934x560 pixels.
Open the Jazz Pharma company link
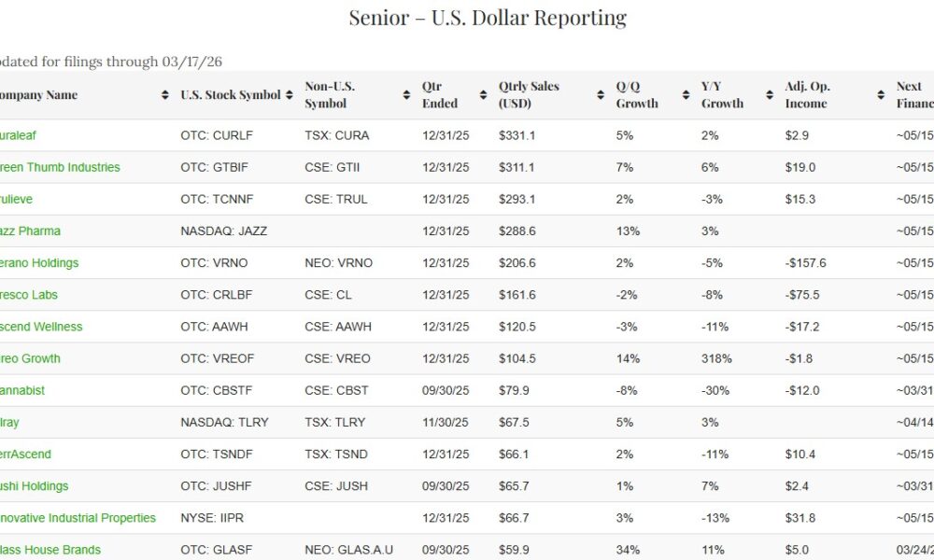pyautogui.click(x=30, y=231)
